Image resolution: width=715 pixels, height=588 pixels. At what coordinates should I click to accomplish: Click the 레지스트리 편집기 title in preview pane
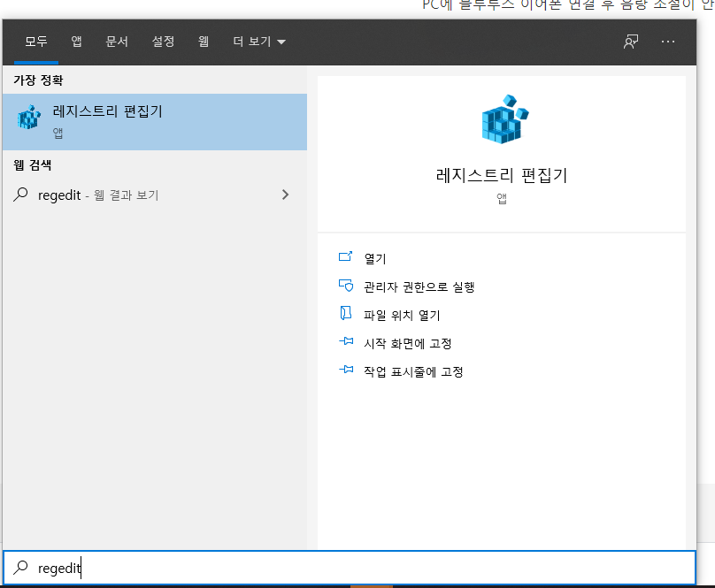click(x=502, y=175)
